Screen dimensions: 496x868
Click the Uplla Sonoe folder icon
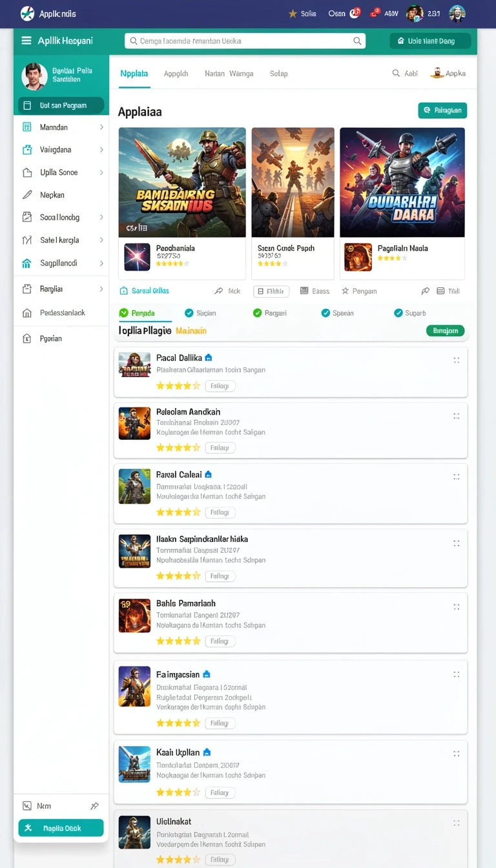(27, 172)
